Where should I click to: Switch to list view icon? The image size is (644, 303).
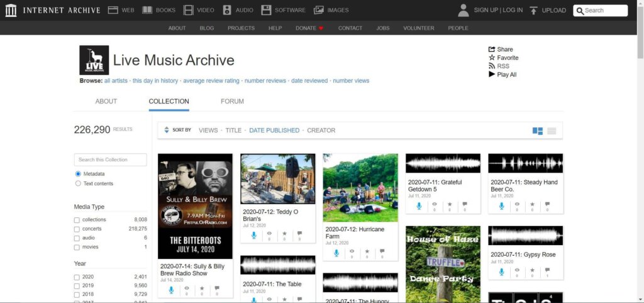(x=552, y=131)
